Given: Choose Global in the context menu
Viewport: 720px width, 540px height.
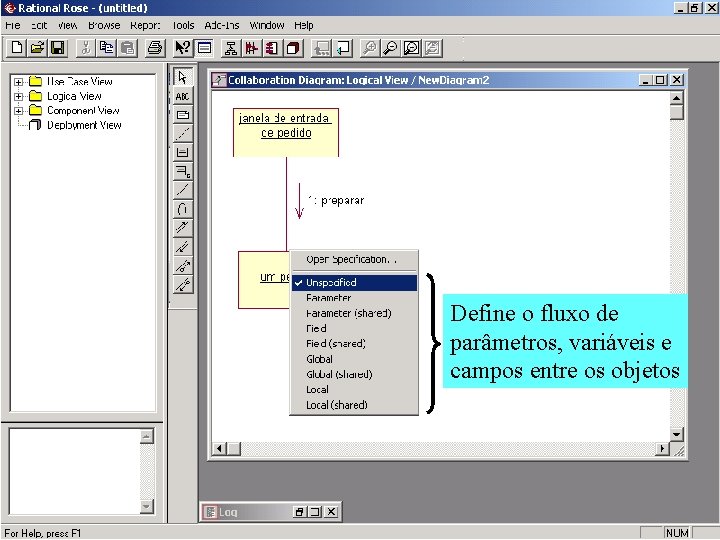Looking at the screenshot, I should pos(354,359).
